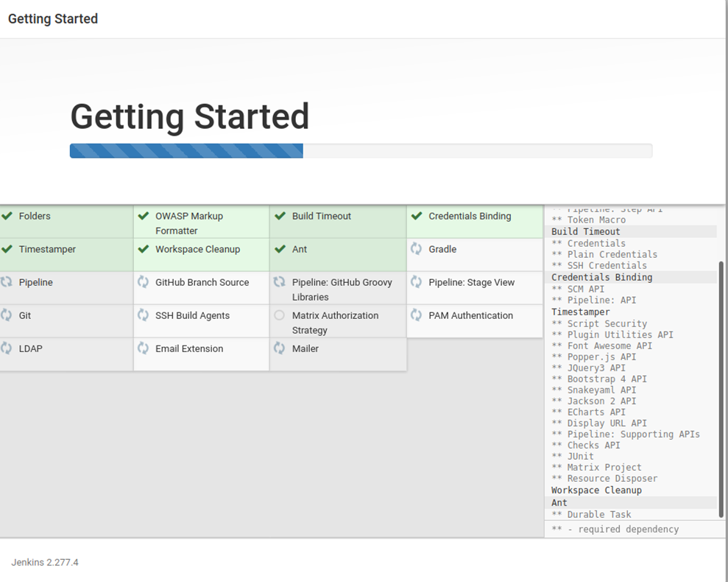The width and height of the screenshot is (728, 582).
Task: Click the Pipeline: Stage View plugin label
Action: 471,282
